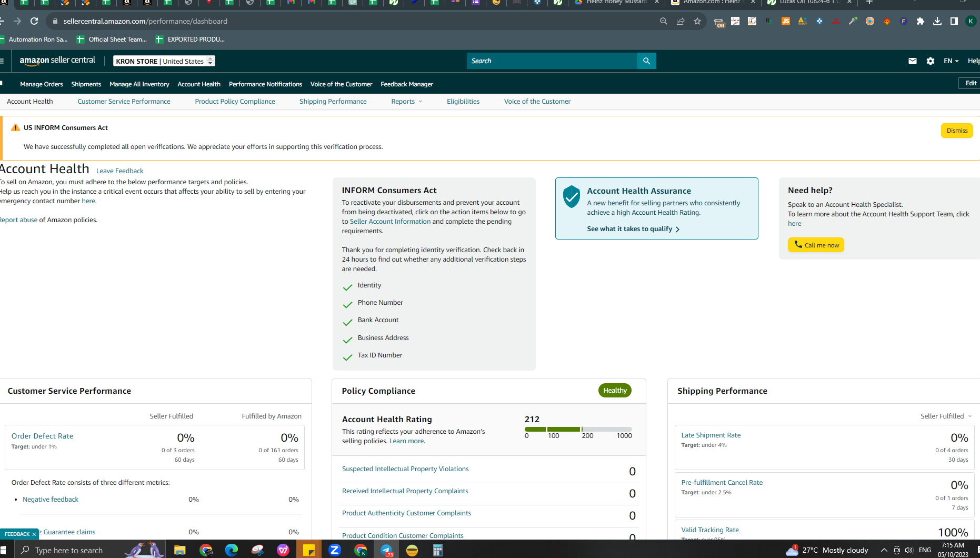The height and width of the screenshot is (558, 980).
Task: Open Telegram from the taskbar
Action: (x=386, y=550)
